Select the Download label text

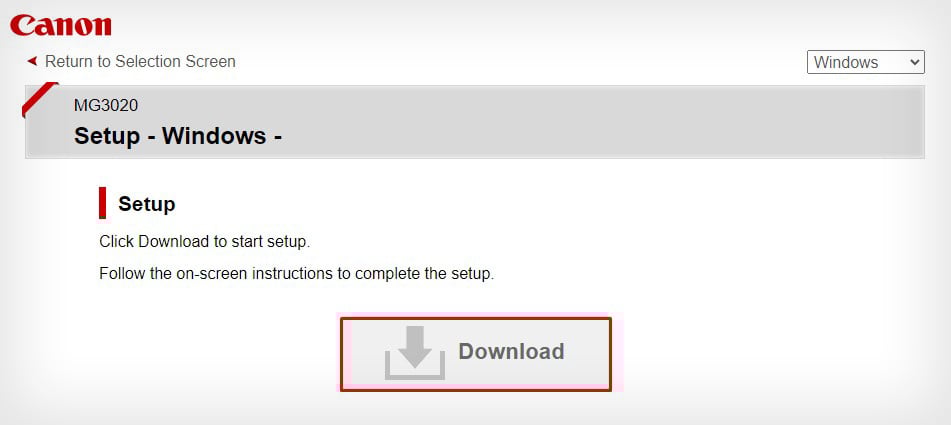pos(511,352)
